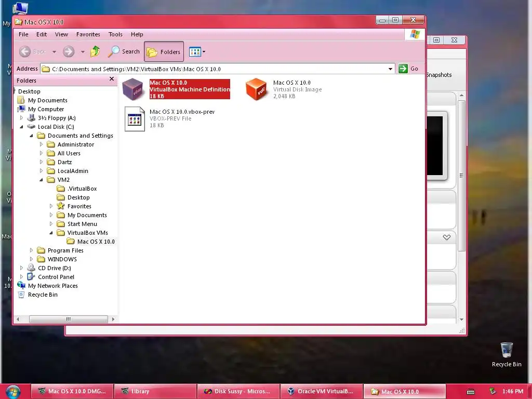Screen dimensions: 532x399
Task: Open the File menu
Action: 23,34
